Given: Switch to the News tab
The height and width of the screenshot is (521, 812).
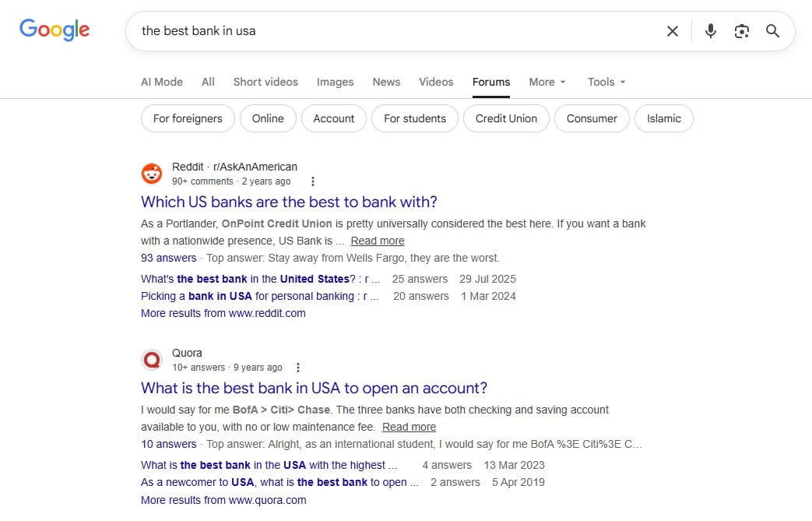Looking at the screenshot, I should pos(386,82).
